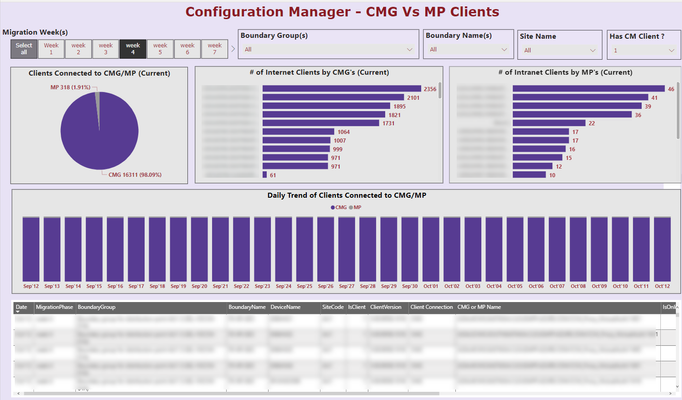Select the Internet Clients bar valued 1064
Viewport: 682px width, 400px height.
[x=298, y=132]
